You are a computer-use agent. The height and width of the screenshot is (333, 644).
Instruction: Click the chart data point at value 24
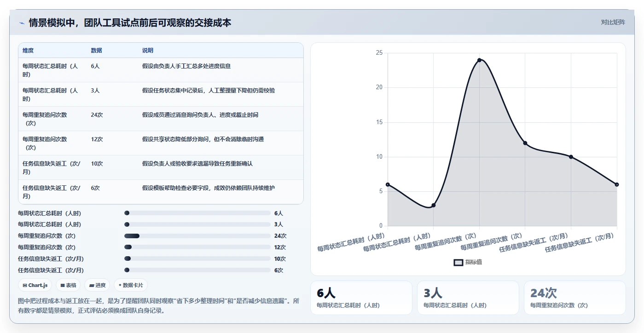pyautogui.click(x=479, y=60)
